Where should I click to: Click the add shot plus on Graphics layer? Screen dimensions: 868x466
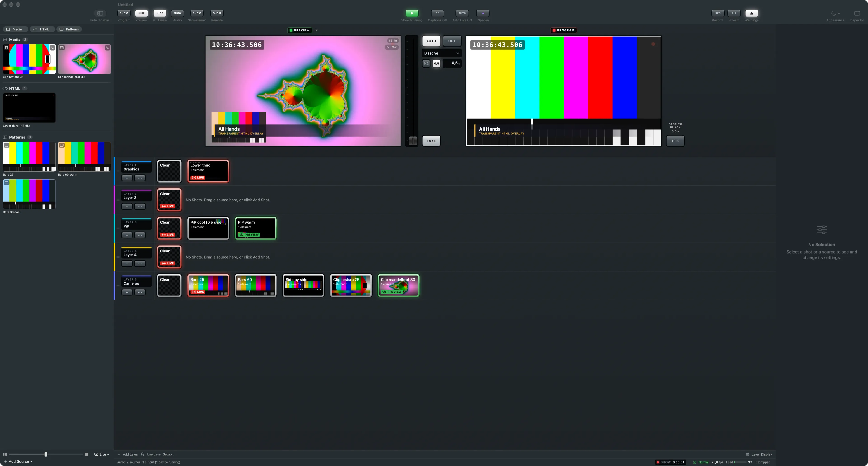(x=127, y=178)
